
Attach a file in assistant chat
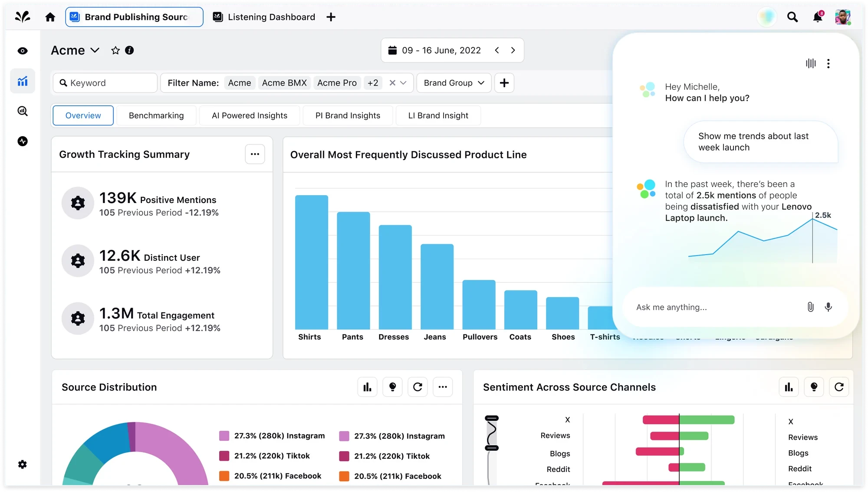(x=810, y=307)
